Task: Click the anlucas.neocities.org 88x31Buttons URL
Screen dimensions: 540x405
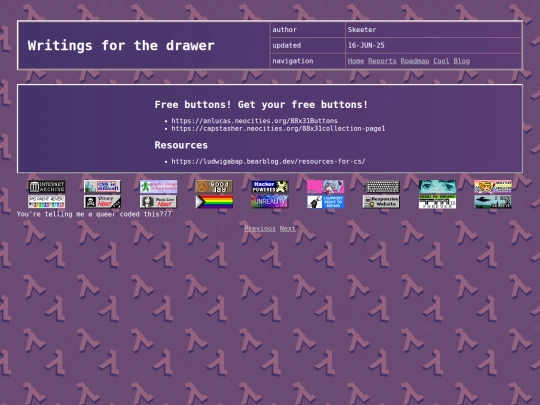Action: click(255, 121)
